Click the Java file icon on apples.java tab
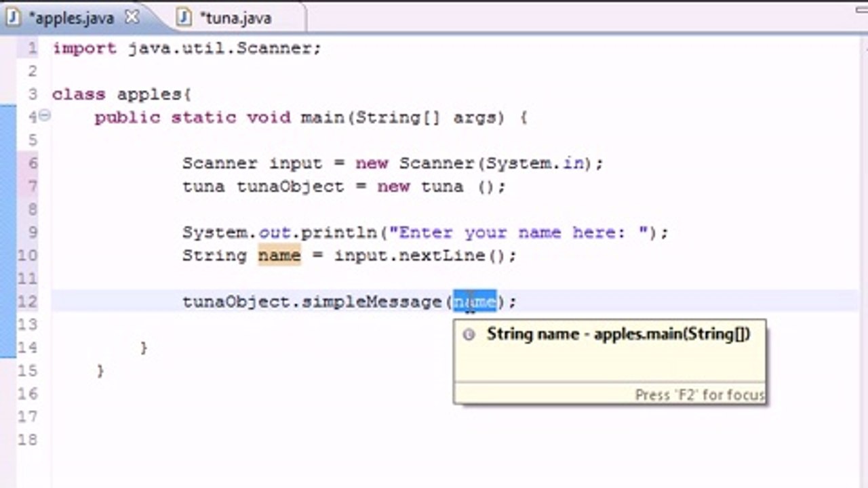The height and width of the screenshot is (488, 868). [14, 18]
